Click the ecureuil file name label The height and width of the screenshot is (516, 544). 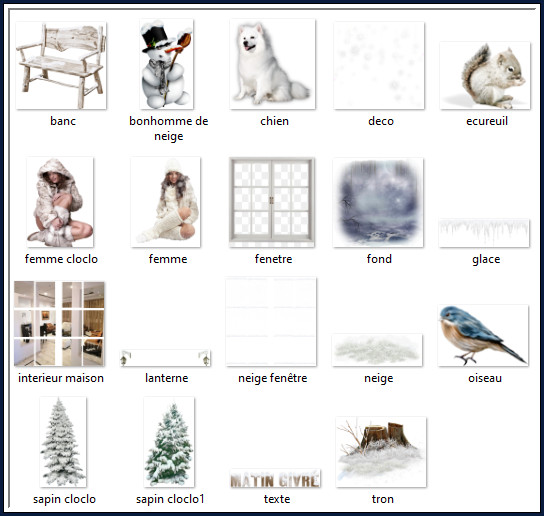click(x=487, y=121)
